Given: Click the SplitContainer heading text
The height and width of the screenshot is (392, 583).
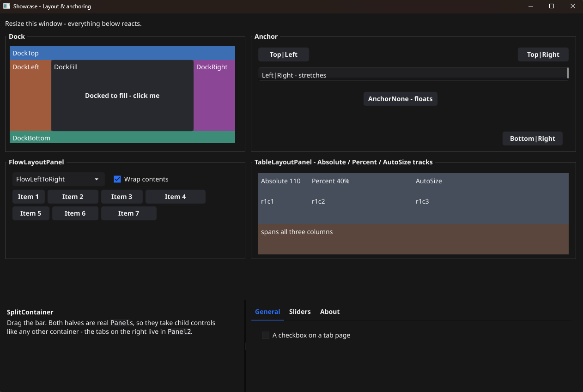Looking at the screenshot, I should (30, 312).
